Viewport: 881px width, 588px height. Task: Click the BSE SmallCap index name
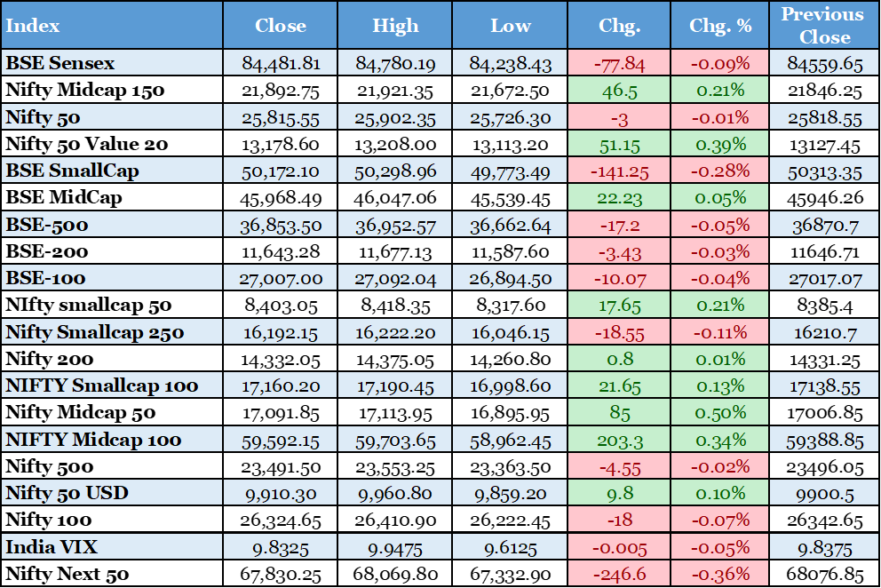click(72, 171)
